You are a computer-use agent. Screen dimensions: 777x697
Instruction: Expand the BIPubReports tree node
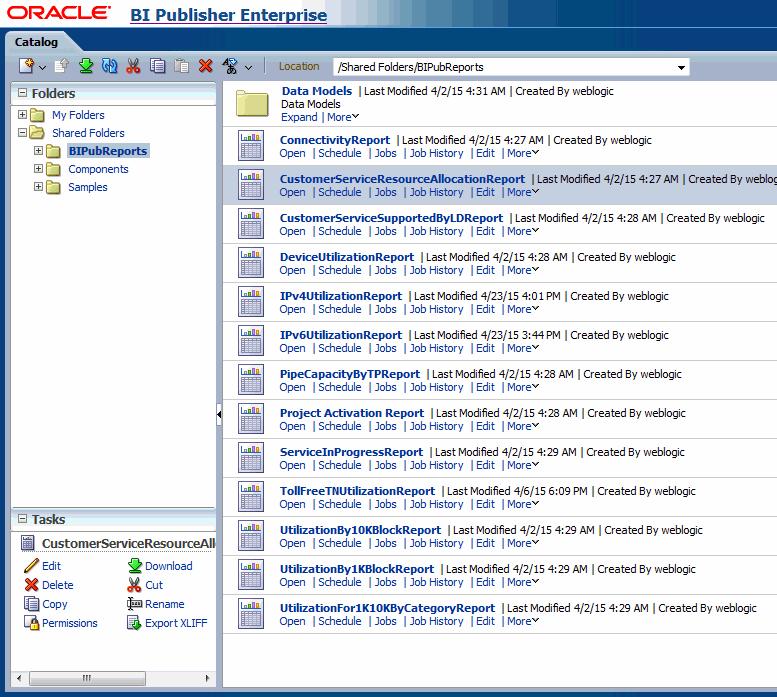[x=38, y=150]
